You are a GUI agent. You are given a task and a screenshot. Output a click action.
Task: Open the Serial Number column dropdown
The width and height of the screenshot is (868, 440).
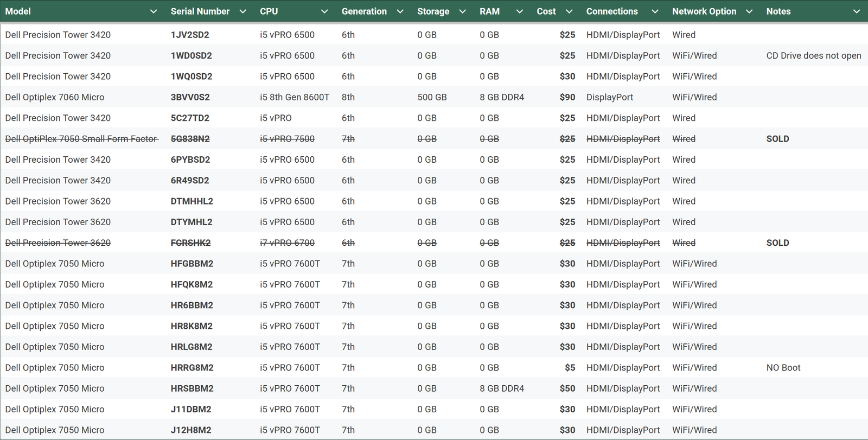[243, 11]
